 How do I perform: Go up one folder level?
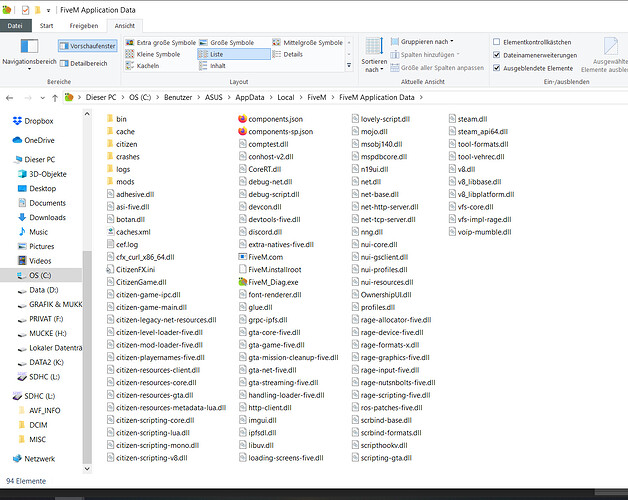(x=55, y=98)
